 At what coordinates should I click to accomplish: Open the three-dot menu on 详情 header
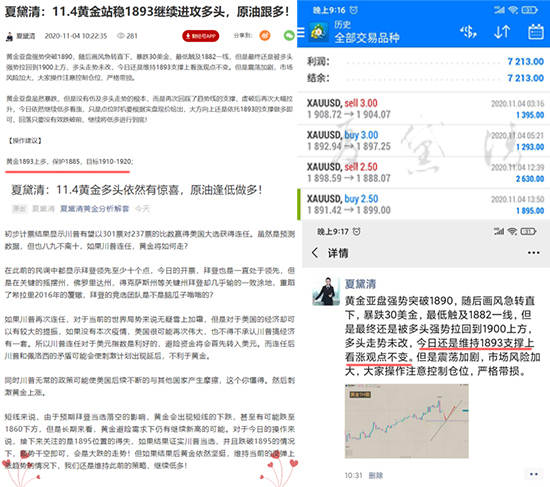(534, 252)
